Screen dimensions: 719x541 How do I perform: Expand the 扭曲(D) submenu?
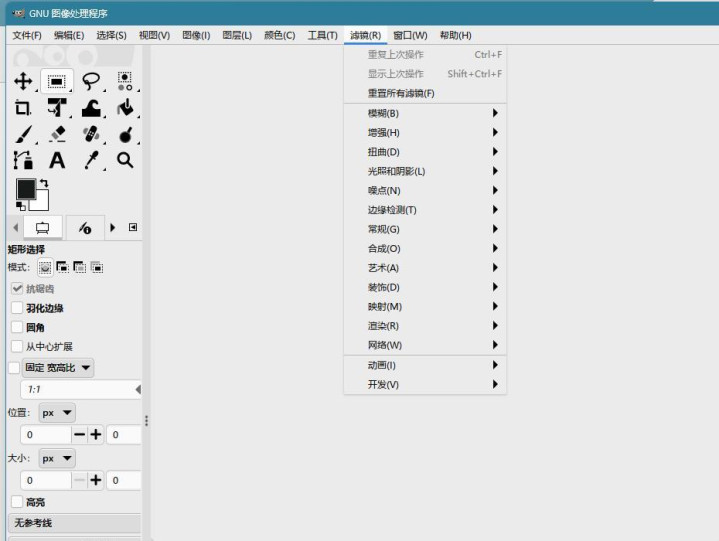coord(425,152)
